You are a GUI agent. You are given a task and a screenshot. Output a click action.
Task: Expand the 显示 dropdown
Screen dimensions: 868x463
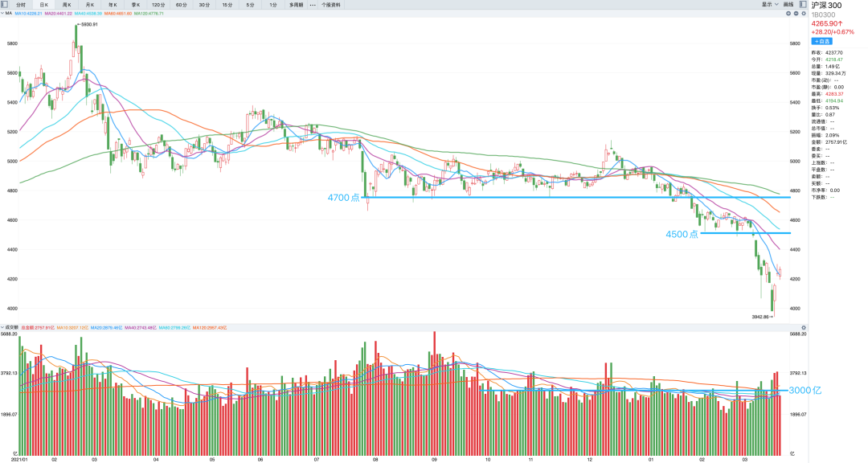768,4
